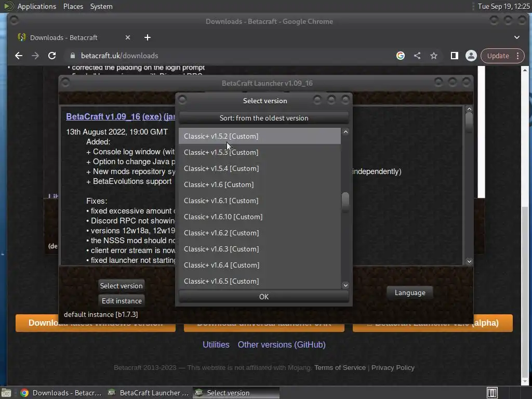Select Classic+ v1.6.4 [Custom]
The height and width of the screenshot is (399, 532).
pos(260,265)
